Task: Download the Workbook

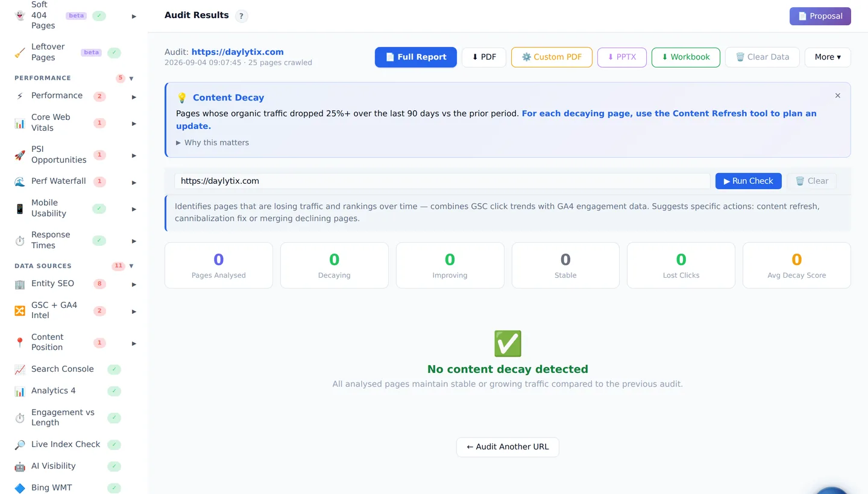Action: [686, 57]
